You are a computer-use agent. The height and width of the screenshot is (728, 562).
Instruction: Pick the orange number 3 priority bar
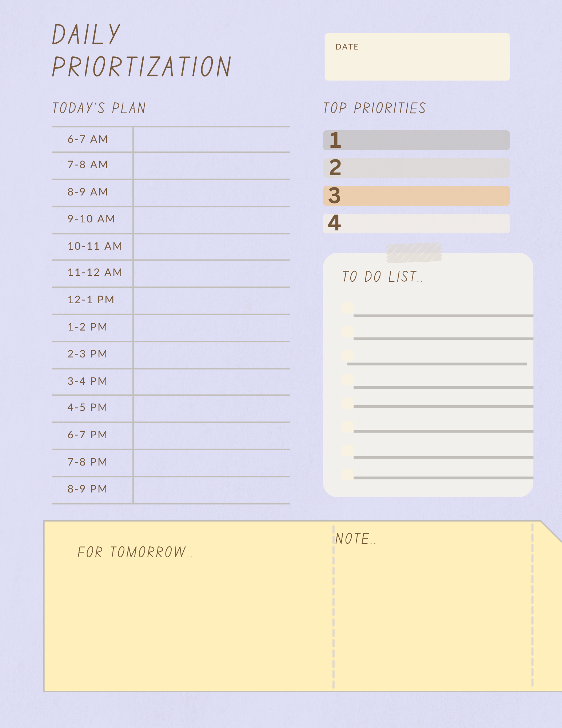pos(416,196)
